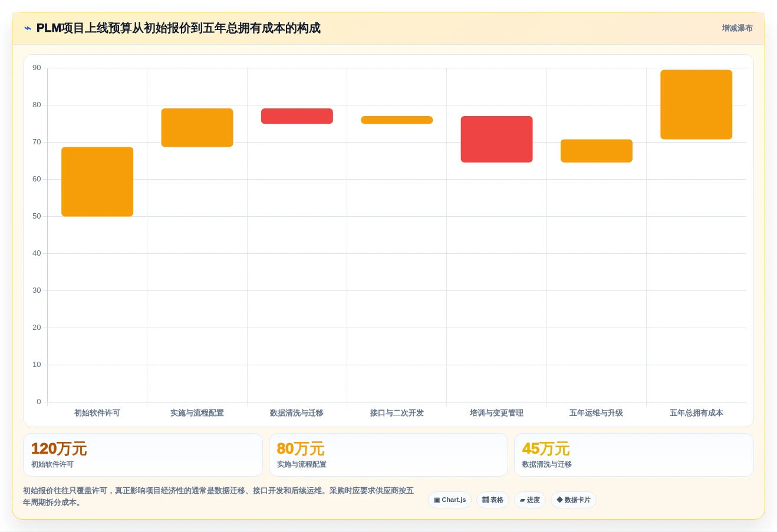Click x-axis label 五年运维与升级
777x532 pixels.
point(596,413)
